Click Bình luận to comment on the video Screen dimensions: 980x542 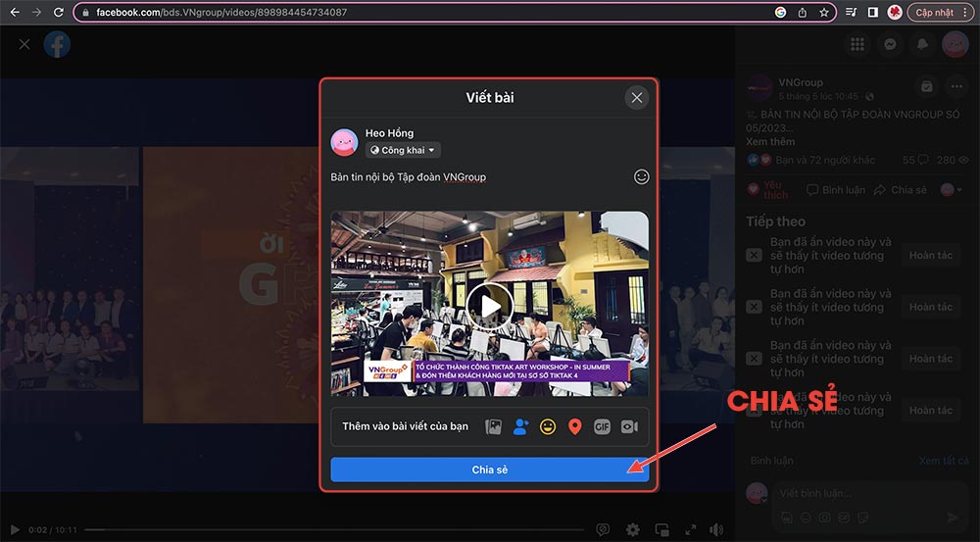pyautogui.click(x=835, y=189)
